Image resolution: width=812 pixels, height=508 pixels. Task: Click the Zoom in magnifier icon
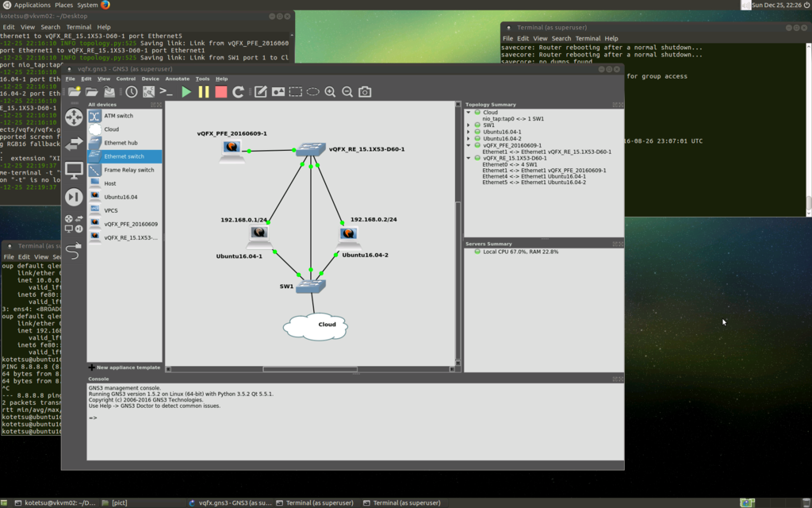[330, 92]
